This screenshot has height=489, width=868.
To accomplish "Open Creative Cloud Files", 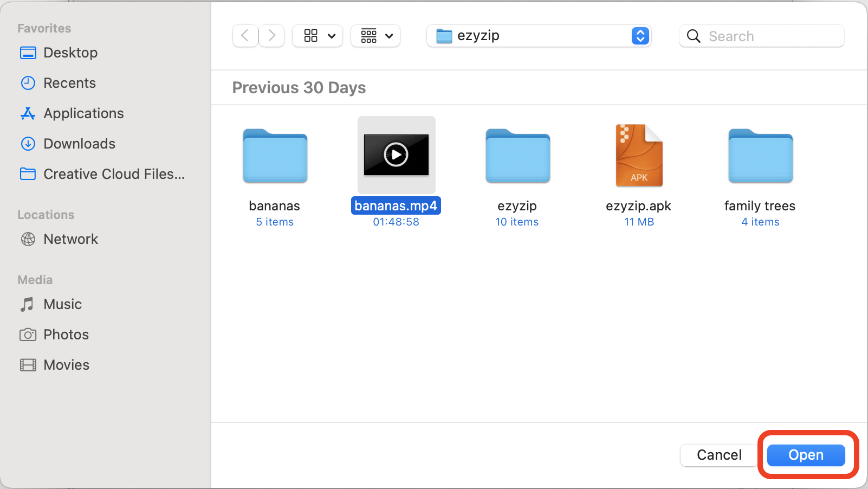I will (x=114, y=174).
